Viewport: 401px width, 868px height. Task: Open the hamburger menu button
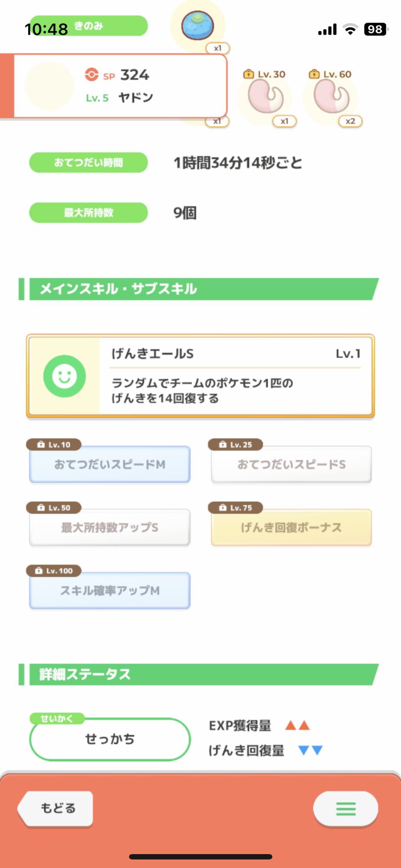(x=345, y=809)
